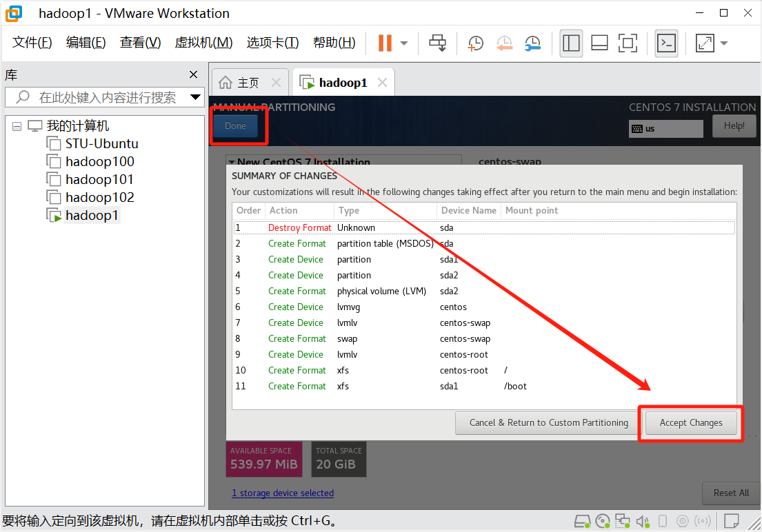Click the sound card status icon
This screenshot has height=532, width=762.
(643, 522)
